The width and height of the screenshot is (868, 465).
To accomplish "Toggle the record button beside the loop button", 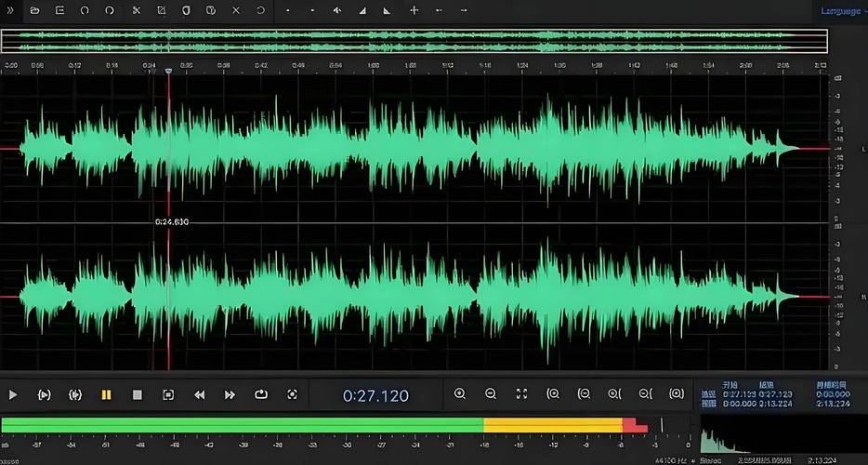I will [x=293, y=394].
